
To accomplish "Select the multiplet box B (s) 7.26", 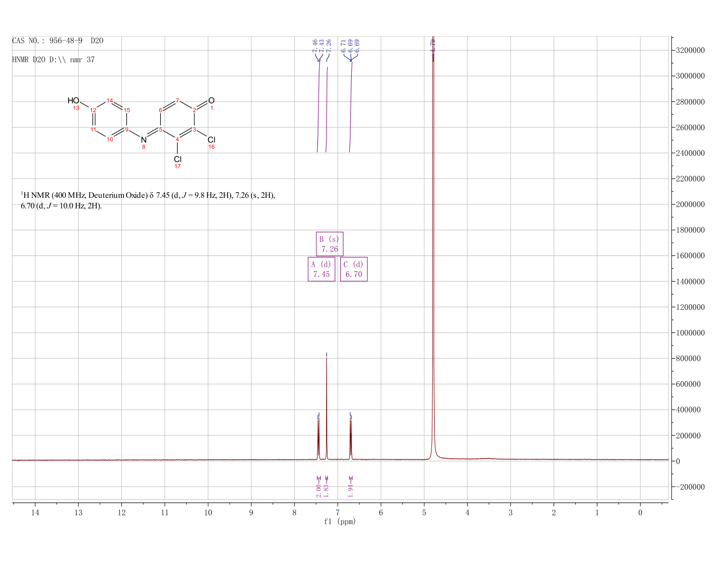I will pyautogui.click(x=330, y=244).
